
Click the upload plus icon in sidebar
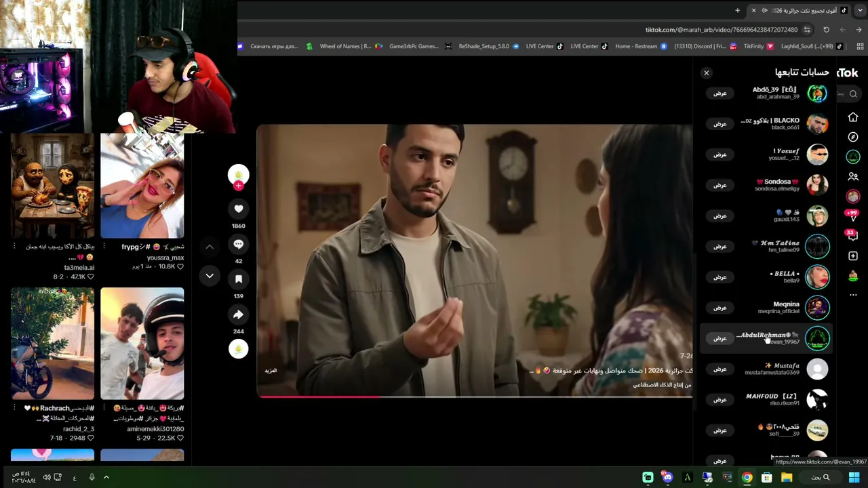click(x=853, y=256)
